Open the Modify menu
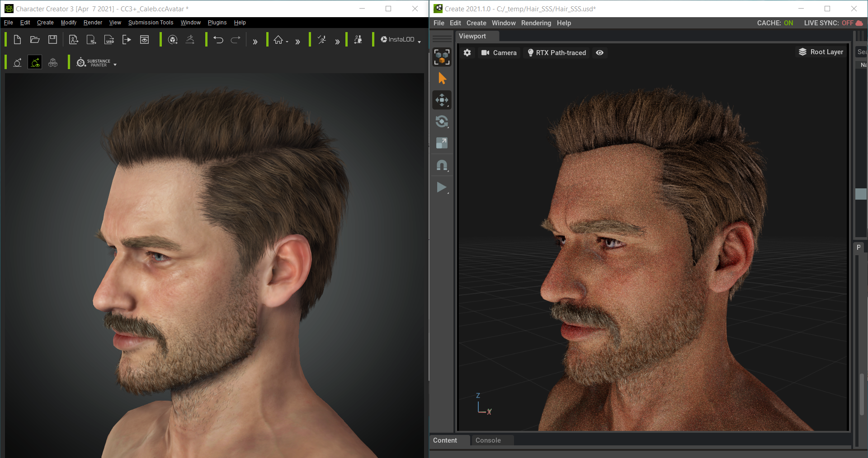The width and height of the screenshot is (868, 458). point(69,23)
